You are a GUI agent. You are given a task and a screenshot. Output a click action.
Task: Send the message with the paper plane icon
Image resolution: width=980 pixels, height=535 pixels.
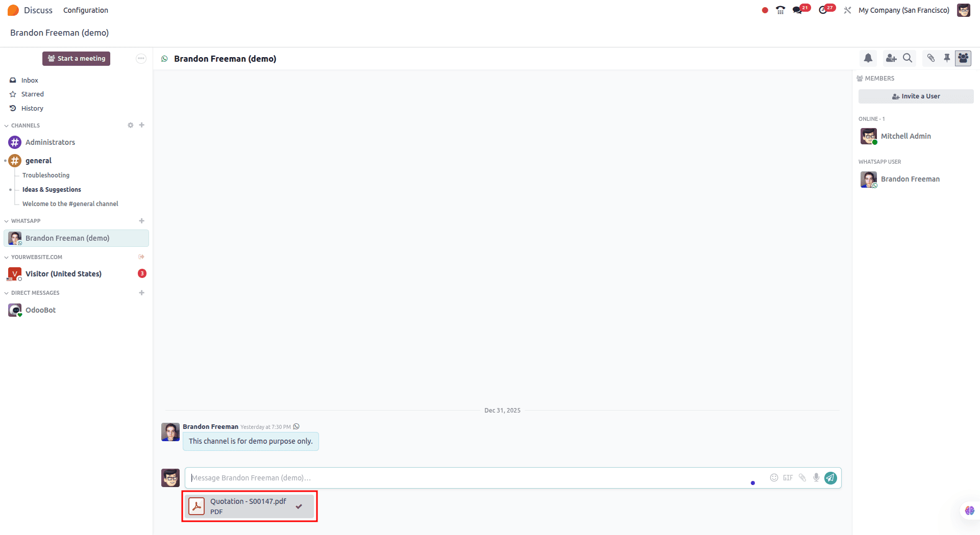[830, 478]
